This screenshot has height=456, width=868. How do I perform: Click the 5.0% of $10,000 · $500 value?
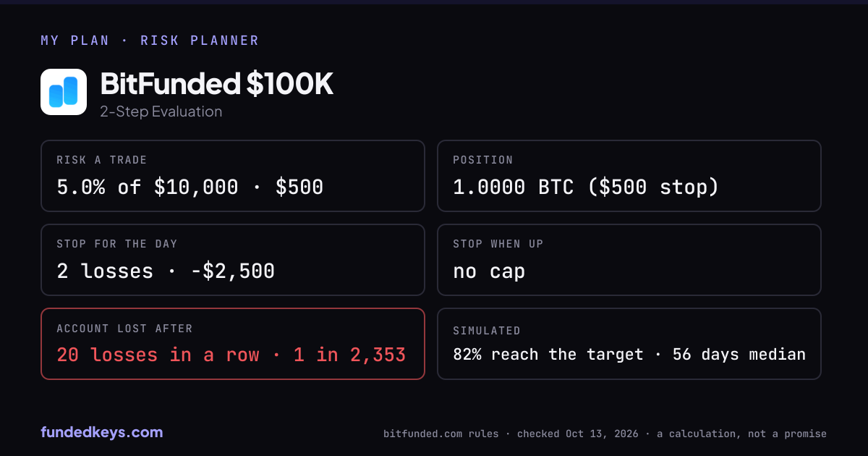coord(190,187)
